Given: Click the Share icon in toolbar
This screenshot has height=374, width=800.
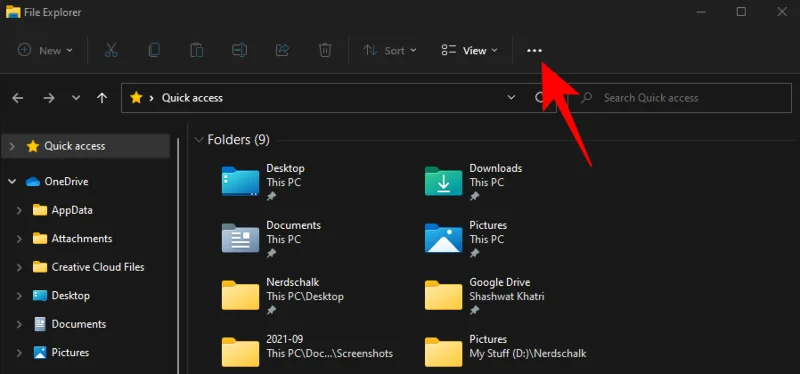Looking at the screenshot, I should (x=282, y=50).
